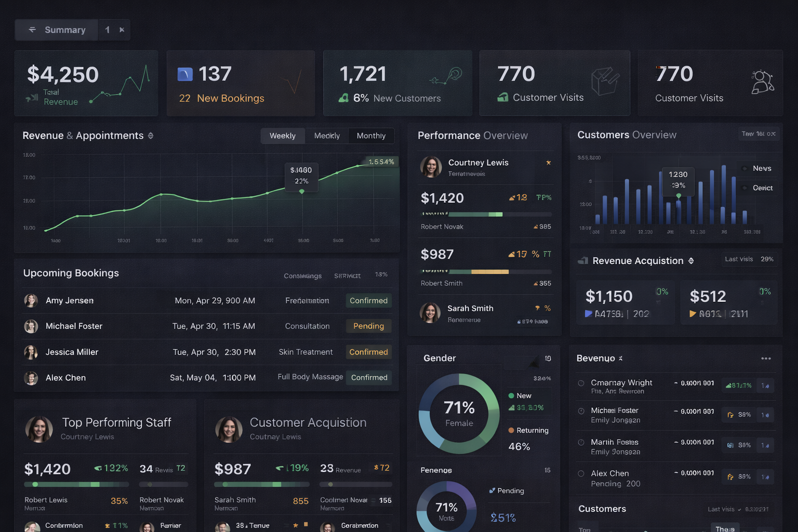798x532 pixels.
Task: Open the Last Visits dropdown in Customers
Action: 739,509
